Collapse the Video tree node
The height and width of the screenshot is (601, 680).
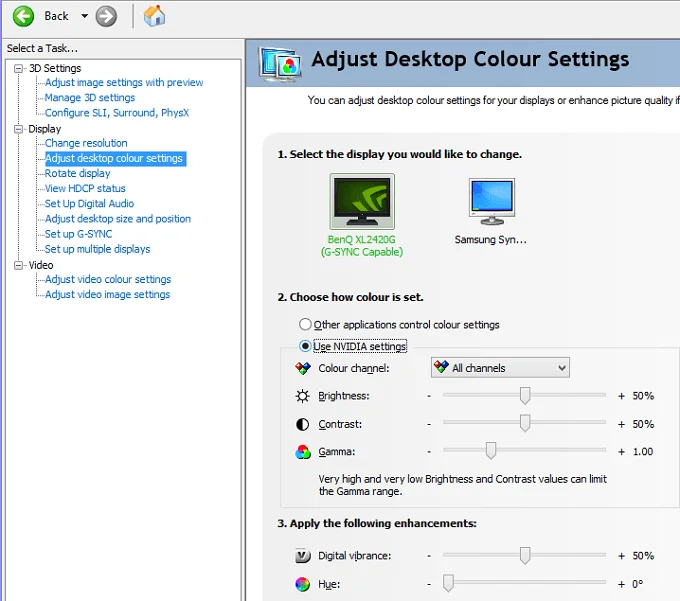(18, 265)
